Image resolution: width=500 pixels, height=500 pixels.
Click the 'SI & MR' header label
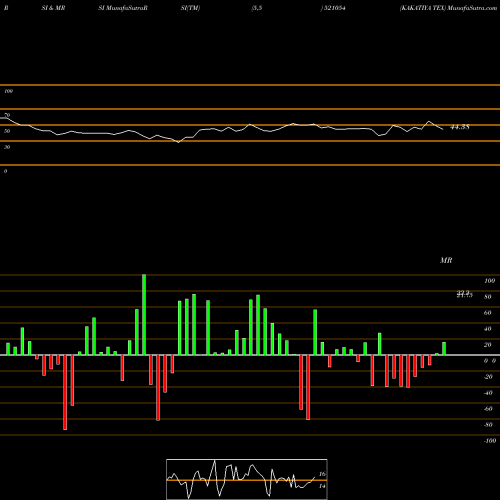tap(53, 8)
